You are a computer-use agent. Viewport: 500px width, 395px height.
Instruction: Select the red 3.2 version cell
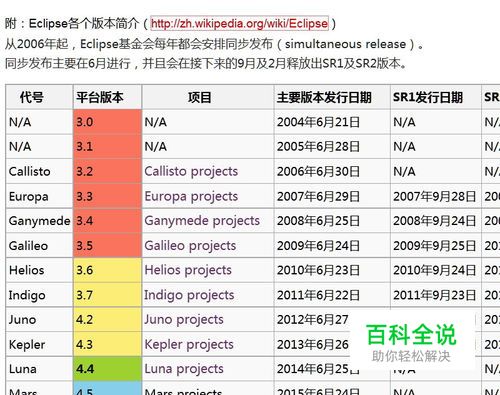tap(107, 171)
